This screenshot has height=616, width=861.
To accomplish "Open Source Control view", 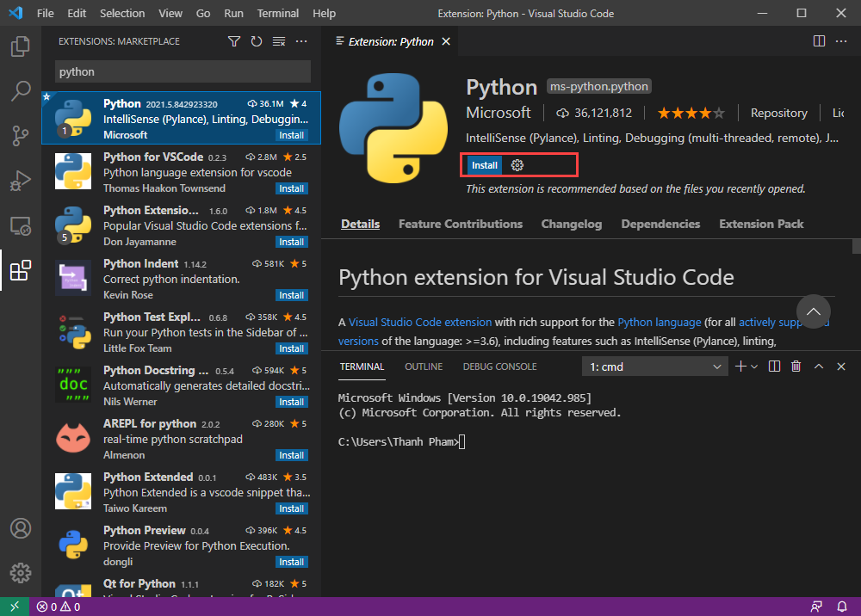I will [21, 135].
